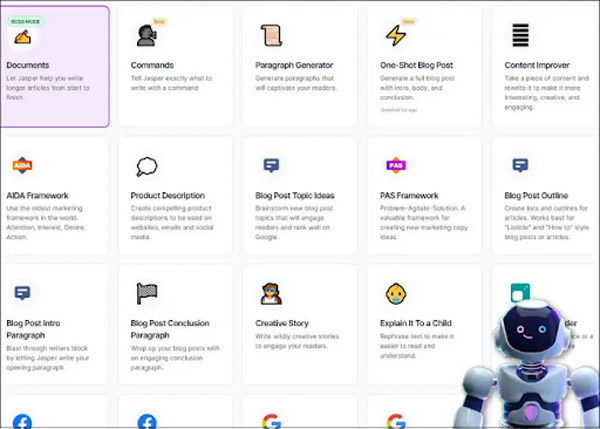Open the Content Improver stacked lines icon
This screenshot has width=600, height=429.
point(520,36)
